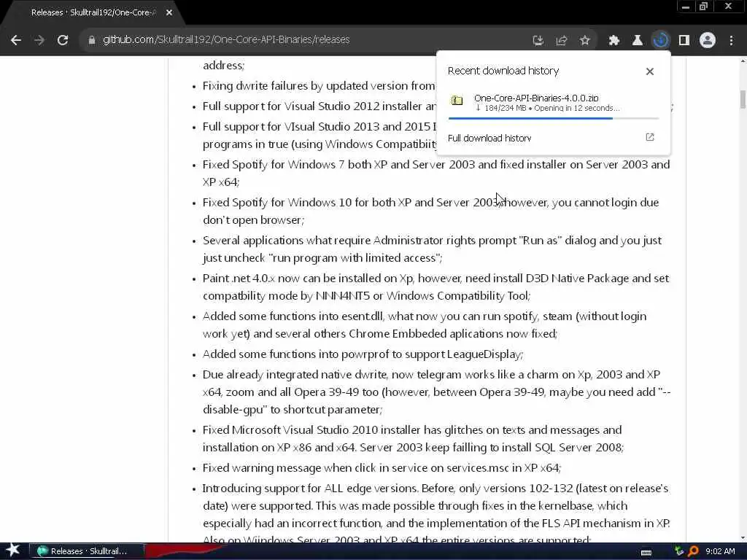Select the Releases Skulltrail192 browser tab
Screen dimensions: 747x560
93,13
